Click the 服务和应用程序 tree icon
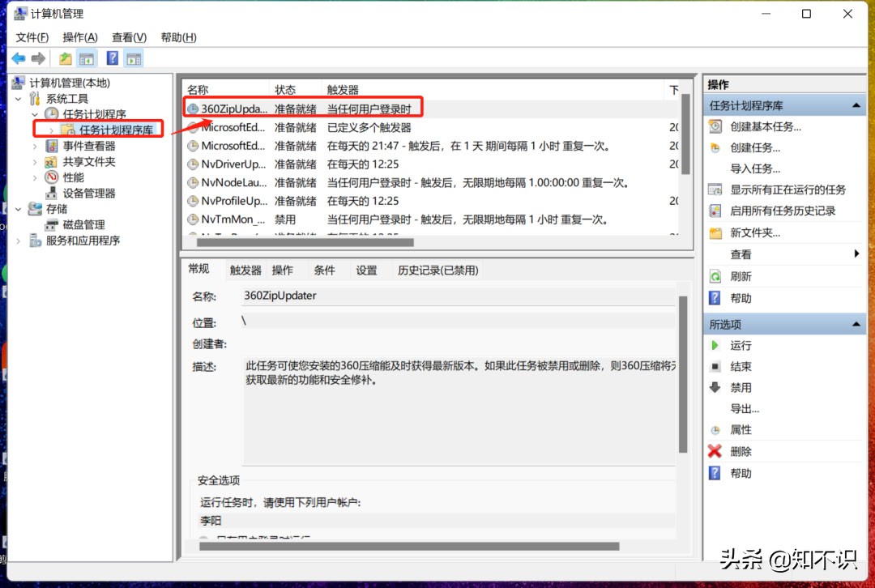Image resolution: width=875 pixels, height=588 pixels. [35, 240]
